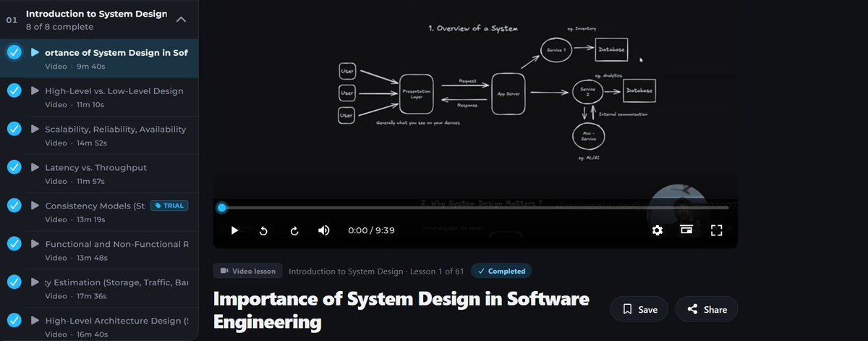Click the 'Video · 9m 40s' duration text
The image size is (868, 341).
click(75, 67)
